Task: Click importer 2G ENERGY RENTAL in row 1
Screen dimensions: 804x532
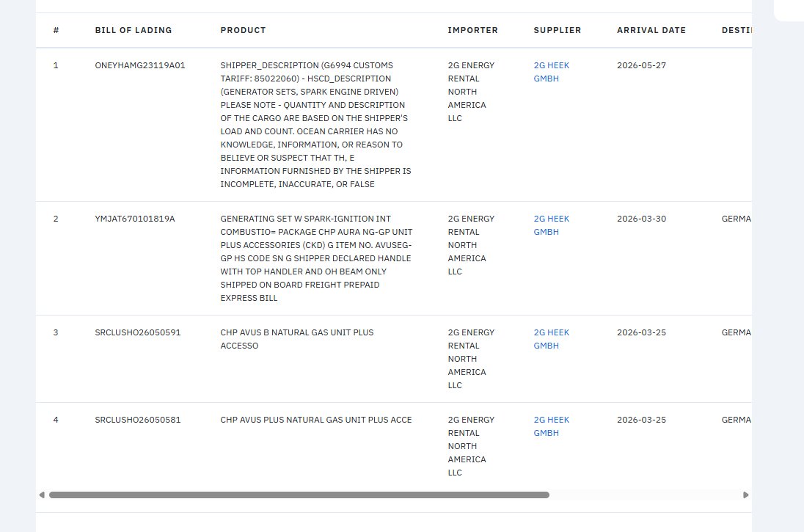Action: pyautogui.click(x=471, y=92)
